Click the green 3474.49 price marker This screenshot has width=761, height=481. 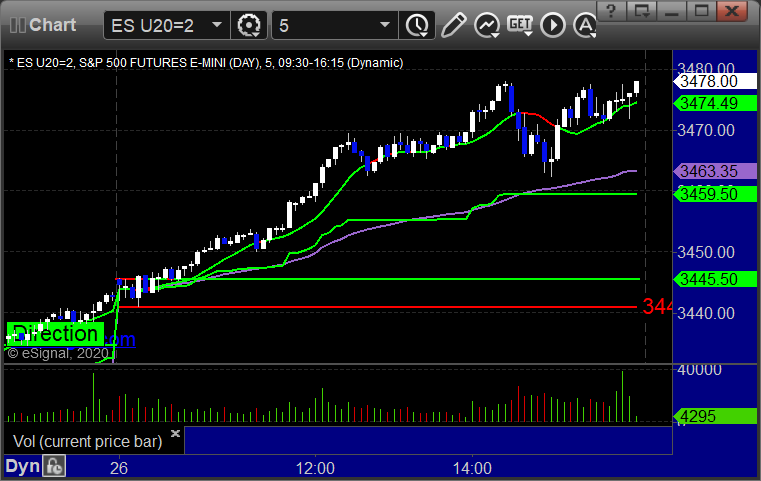tap(715, 103)
